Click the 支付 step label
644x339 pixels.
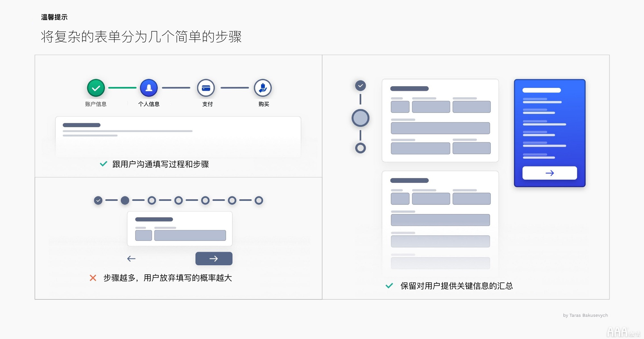click(x=207, y=104)
